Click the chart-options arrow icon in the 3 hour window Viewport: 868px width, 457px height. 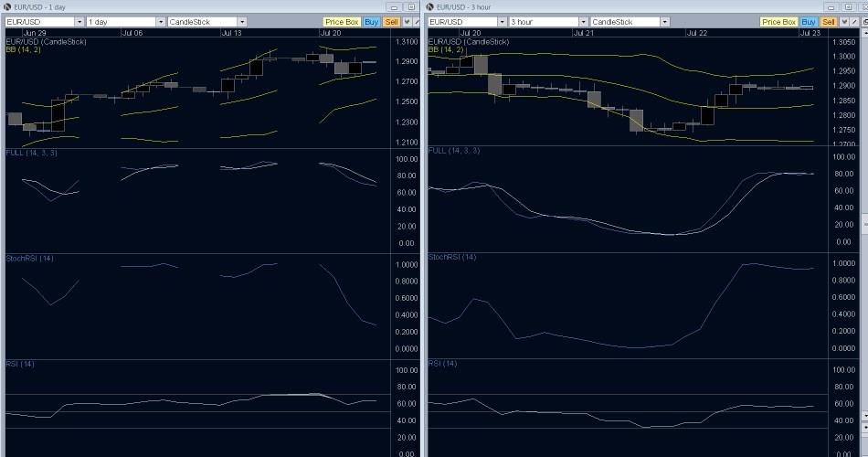[x=844, y=22]
